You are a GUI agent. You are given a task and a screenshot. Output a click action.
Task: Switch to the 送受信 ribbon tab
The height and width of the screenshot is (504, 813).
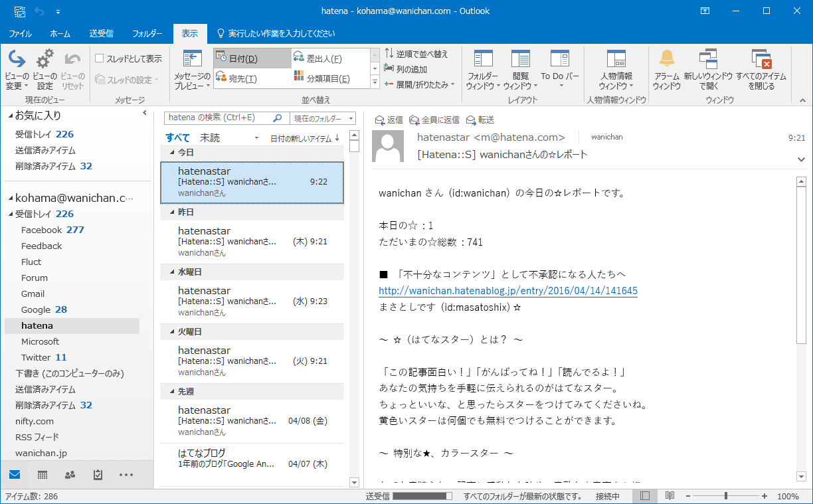(x=101, y=33)
